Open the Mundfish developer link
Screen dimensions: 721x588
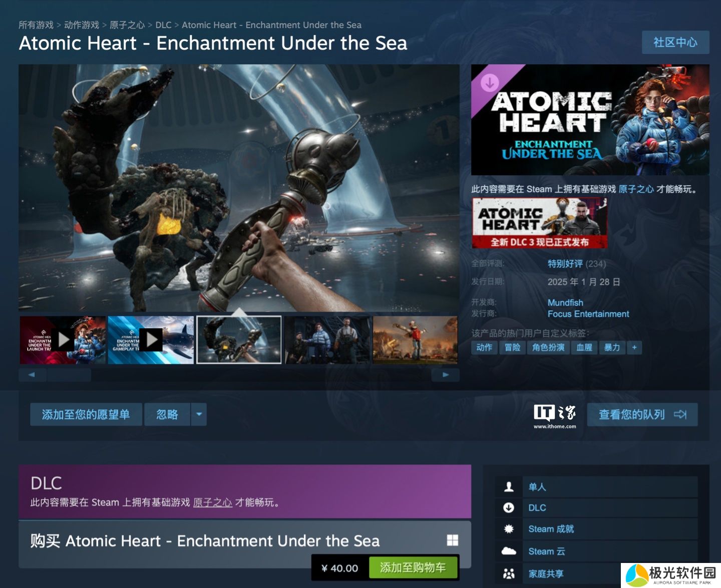[565, 303]
